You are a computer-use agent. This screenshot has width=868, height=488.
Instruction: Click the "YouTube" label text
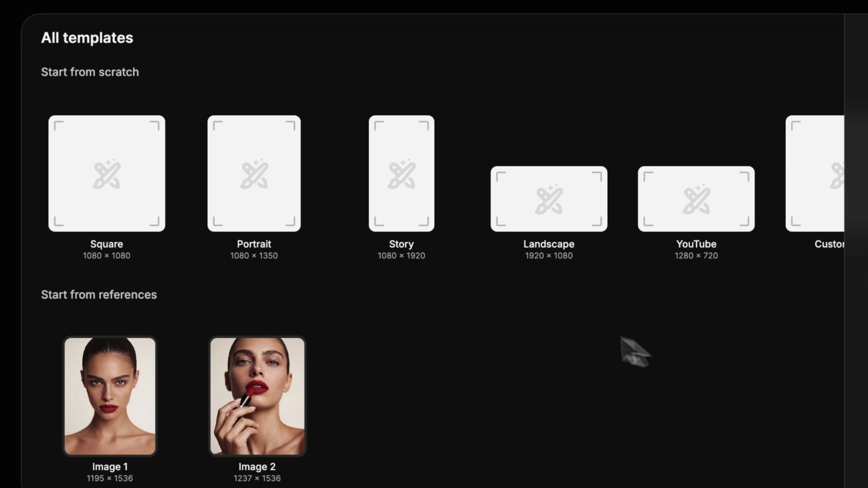696,244
